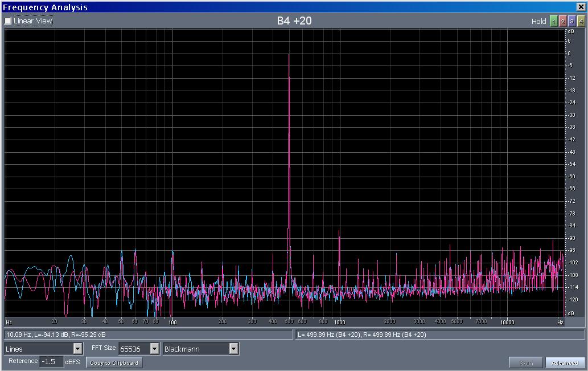Click the 10.09 Hz cursor status readout
588x371 pixels.
click(x=149, y=335)
